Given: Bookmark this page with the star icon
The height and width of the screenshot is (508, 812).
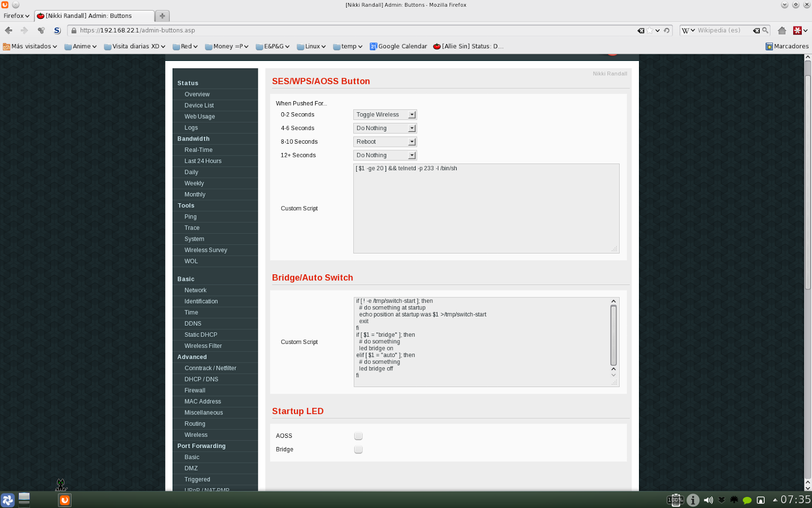Looking at the screenshot, I should click(x=649, y=30).
